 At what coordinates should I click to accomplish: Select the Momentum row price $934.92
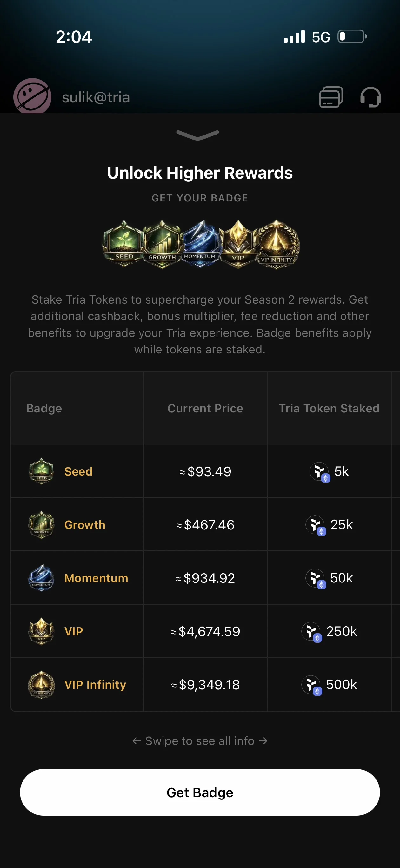click(205, 578)
